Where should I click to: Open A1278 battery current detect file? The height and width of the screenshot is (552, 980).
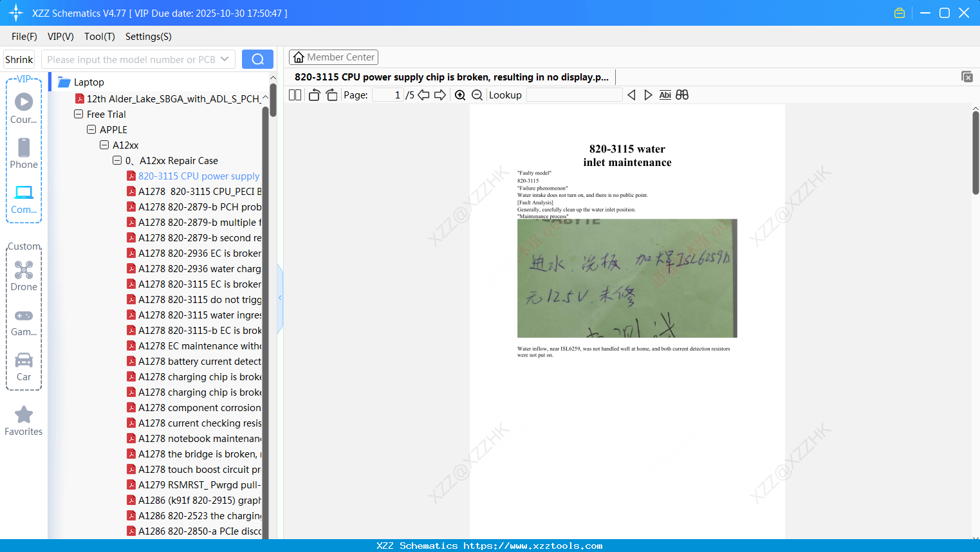(194, 361)
